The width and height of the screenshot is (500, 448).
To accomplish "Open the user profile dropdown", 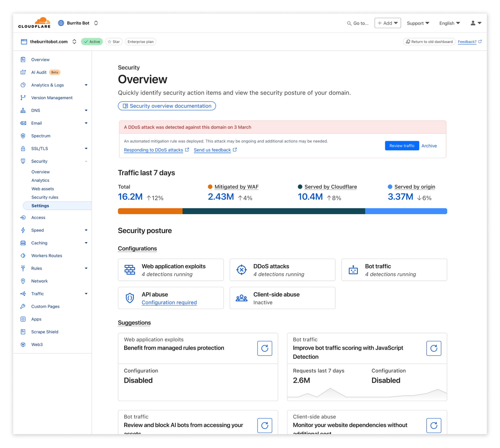I will [x=476, y=23].
